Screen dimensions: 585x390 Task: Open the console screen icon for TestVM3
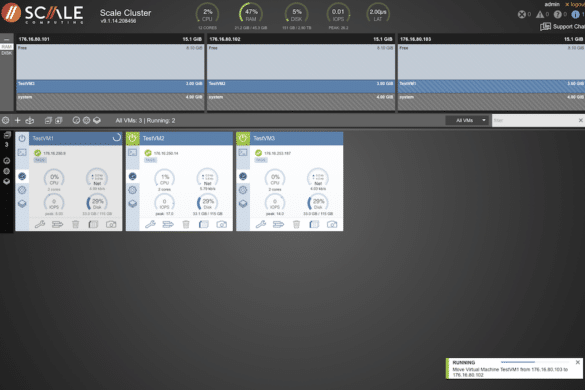pyautogui.click(x=243, y=152)
